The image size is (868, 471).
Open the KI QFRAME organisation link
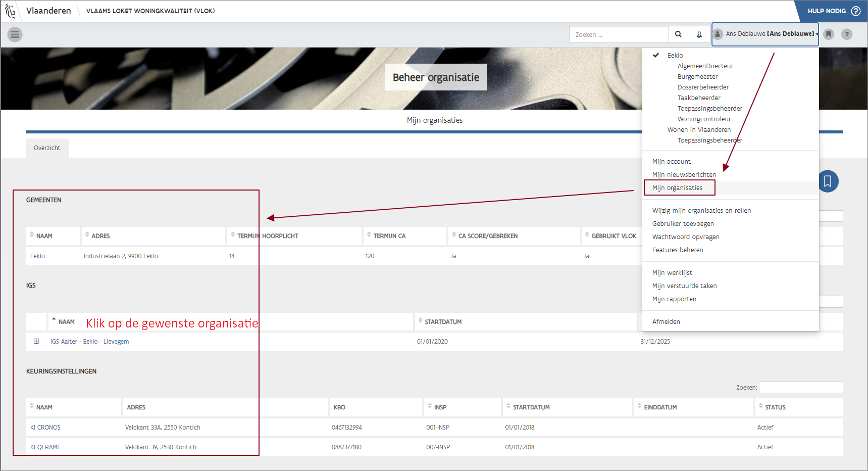[x=45, y=447]
